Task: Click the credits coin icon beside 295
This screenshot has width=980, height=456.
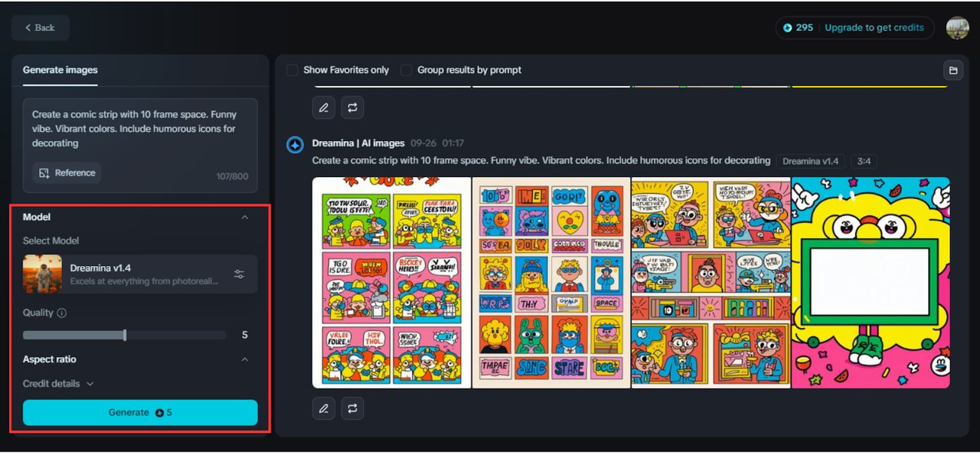Action: click(788, 28)
